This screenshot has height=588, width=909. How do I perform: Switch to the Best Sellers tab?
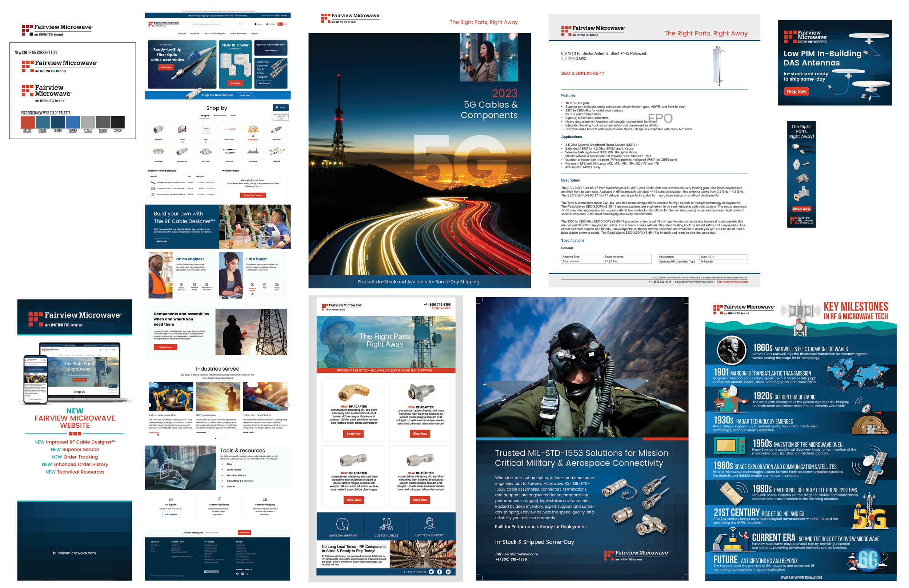pyautogui.click(x=220, y=115)
